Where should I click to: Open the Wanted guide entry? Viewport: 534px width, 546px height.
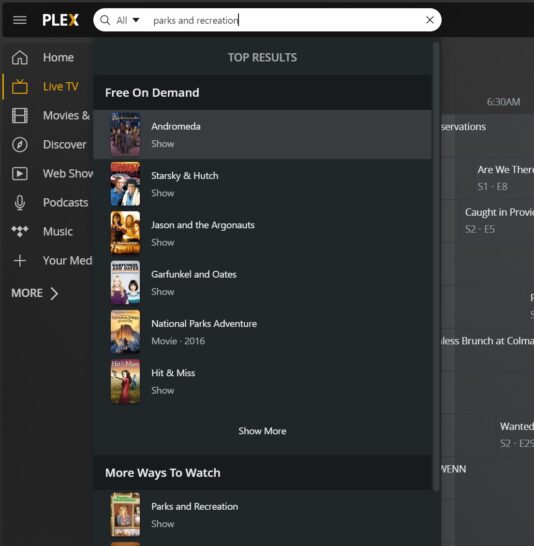coord(517,434)
